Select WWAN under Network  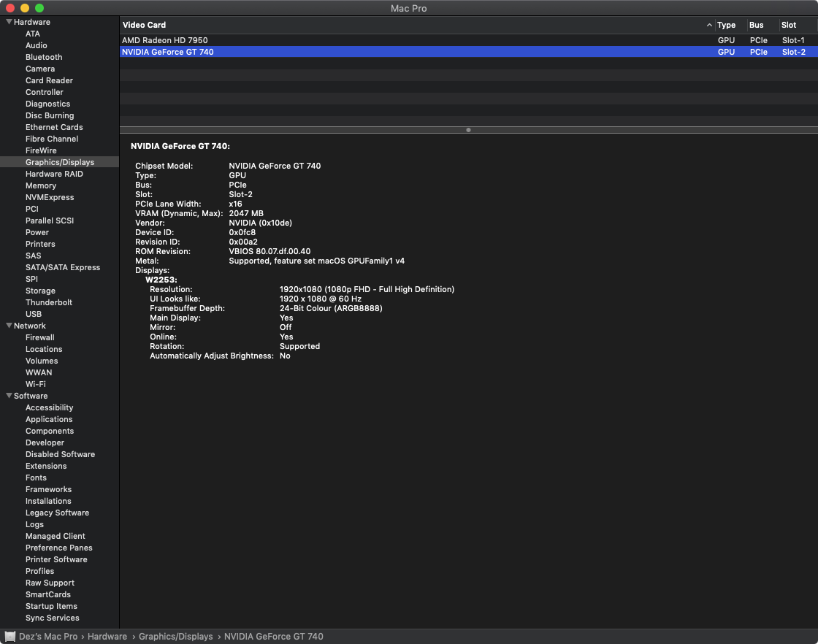coord(39,372)
